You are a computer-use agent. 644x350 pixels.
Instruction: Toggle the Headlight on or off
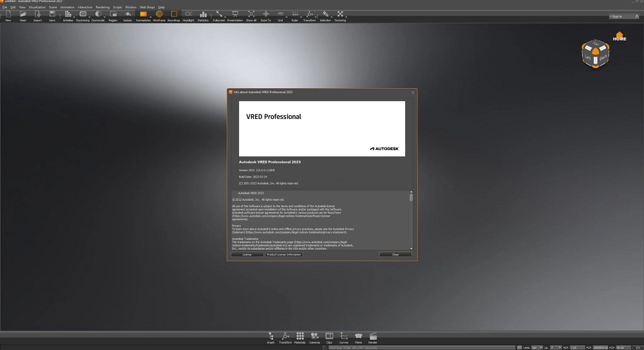coord(188,14)
